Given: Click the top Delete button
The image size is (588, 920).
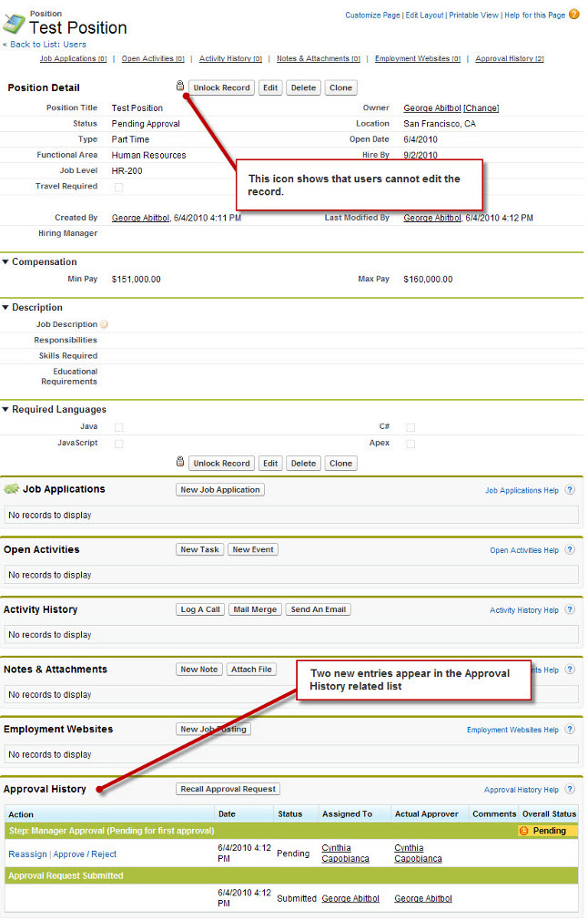Looking at the screenshot, I should click(x=304, y=87).
